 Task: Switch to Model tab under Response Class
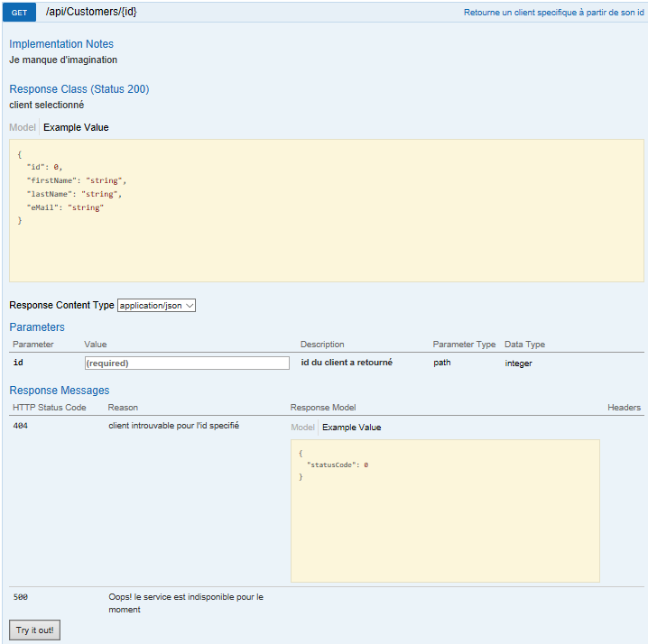click(x=23, y=127)
